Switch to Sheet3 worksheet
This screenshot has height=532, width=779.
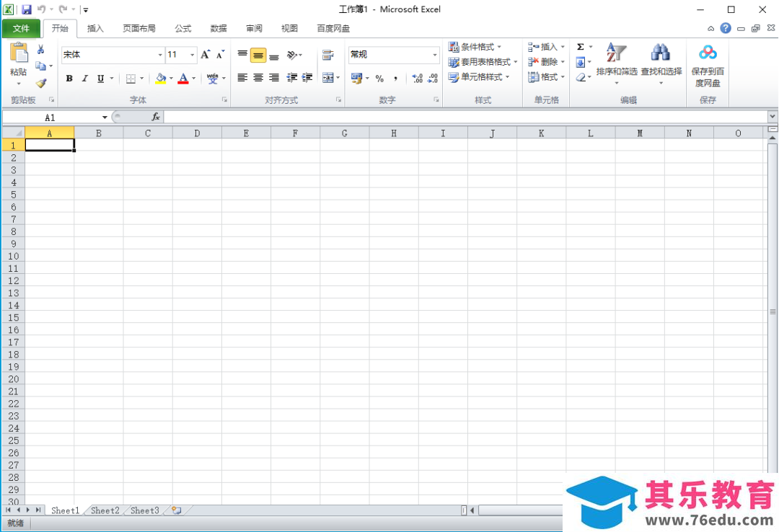(144, 510)
